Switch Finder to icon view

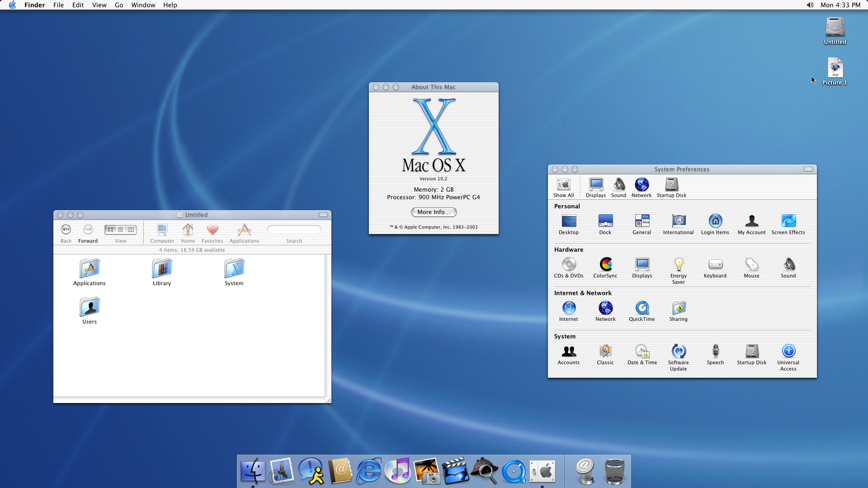(x=110, y=230)
